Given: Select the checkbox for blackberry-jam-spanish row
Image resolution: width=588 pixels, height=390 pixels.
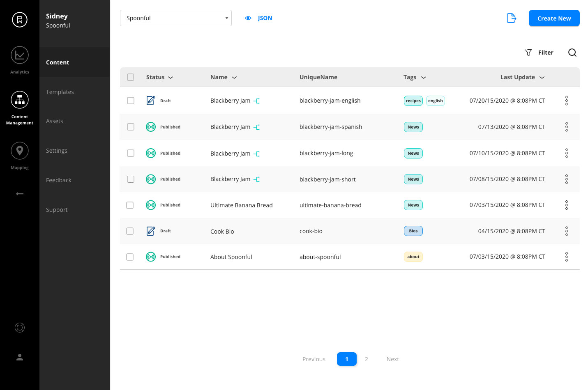Looking at the screenshot, I should coord(130,127).
